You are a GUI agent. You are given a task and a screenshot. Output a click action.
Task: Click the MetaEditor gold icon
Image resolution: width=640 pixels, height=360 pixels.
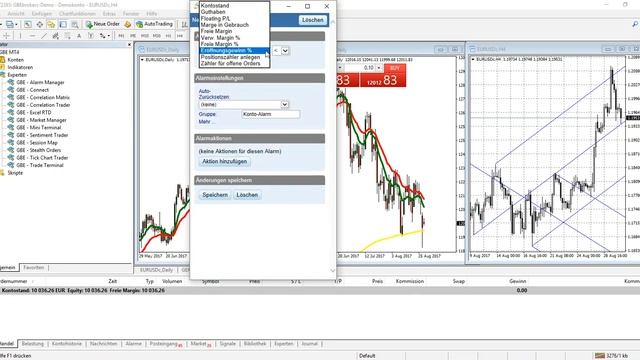pos(128,24)
